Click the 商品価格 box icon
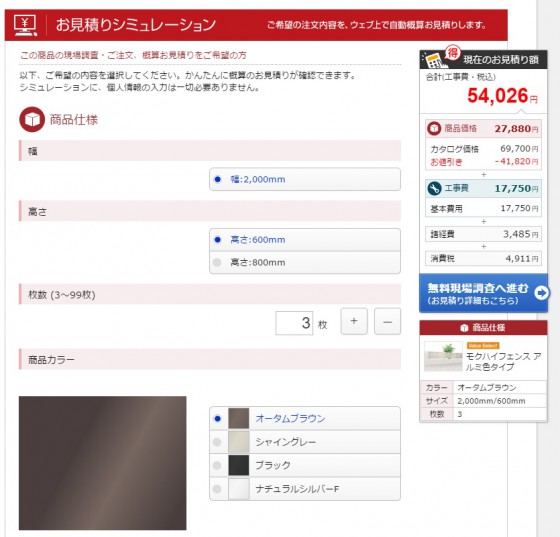The width and height of the screenshot is (560, 537). tap(434, 129)
